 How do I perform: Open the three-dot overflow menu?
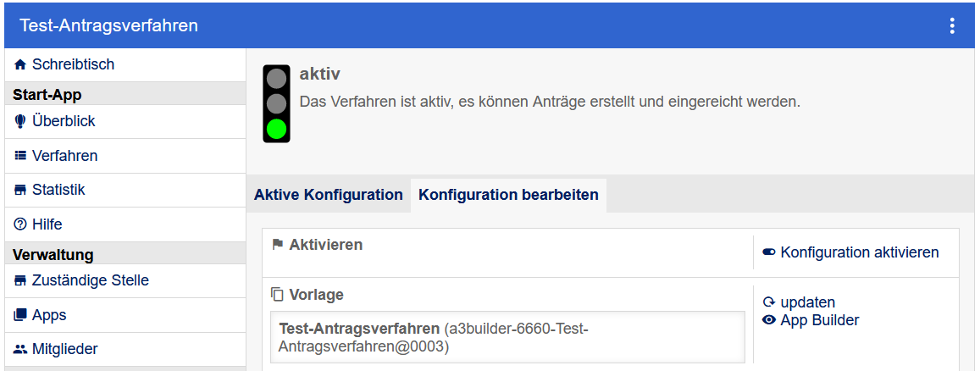pos(952,25)
